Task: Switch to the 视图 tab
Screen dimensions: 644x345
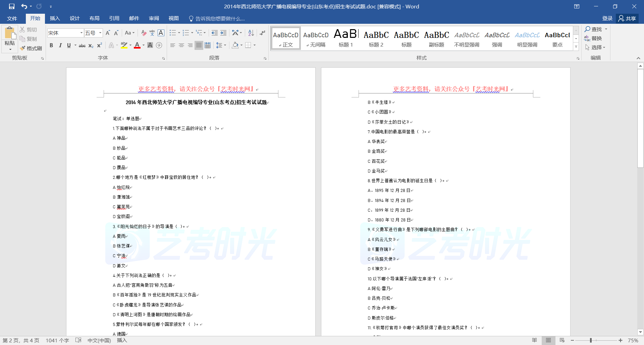Action: (x=173, y=18)
